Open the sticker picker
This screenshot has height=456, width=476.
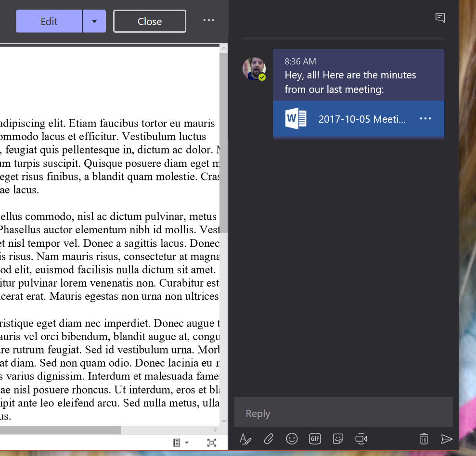[x=338, y=439]
